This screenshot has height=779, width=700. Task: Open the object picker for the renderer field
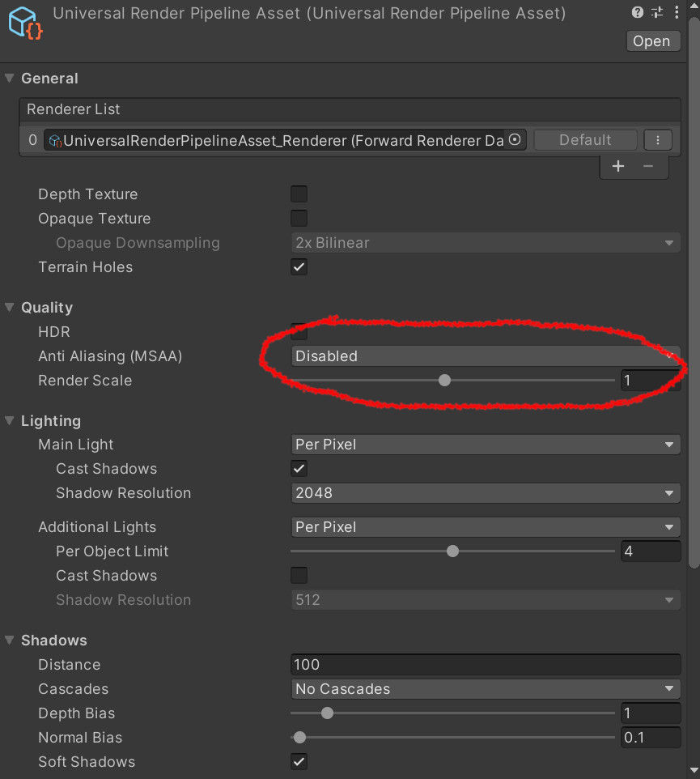[515, 139]
